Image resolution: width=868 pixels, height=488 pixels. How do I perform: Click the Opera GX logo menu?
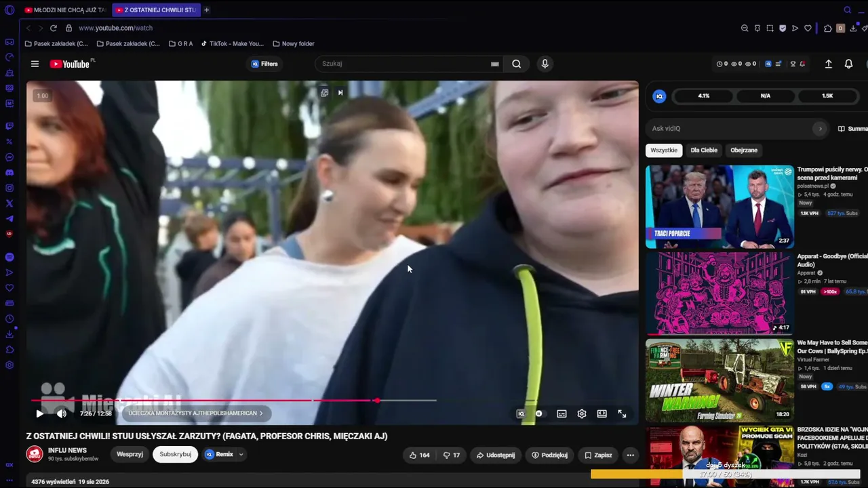point(9,10)
